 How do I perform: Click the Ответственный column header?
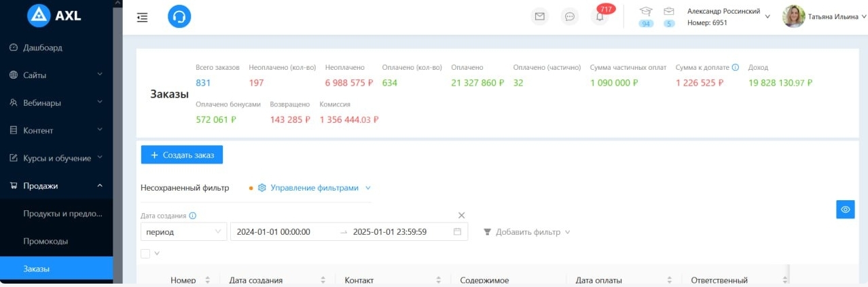coord(719,280)
